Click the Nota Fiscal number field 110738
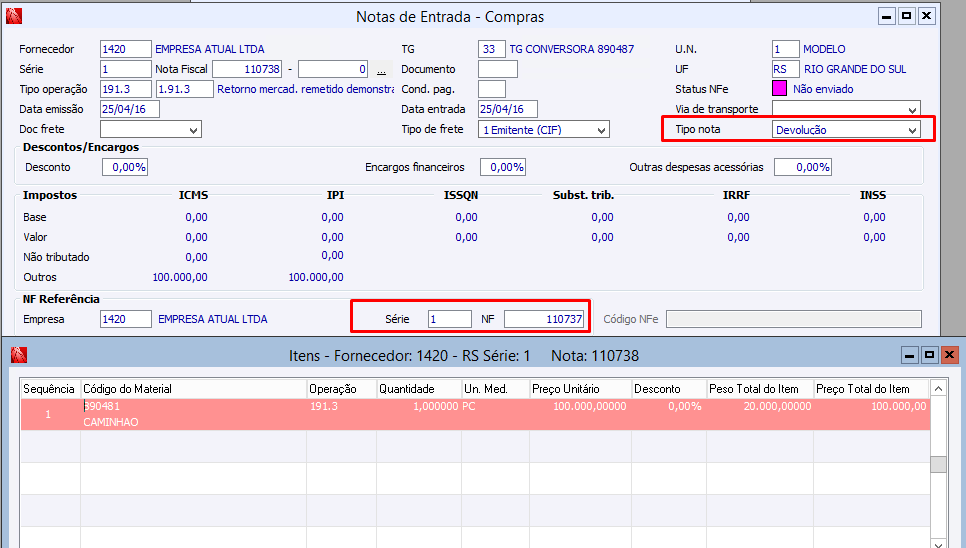 [247, 69]
